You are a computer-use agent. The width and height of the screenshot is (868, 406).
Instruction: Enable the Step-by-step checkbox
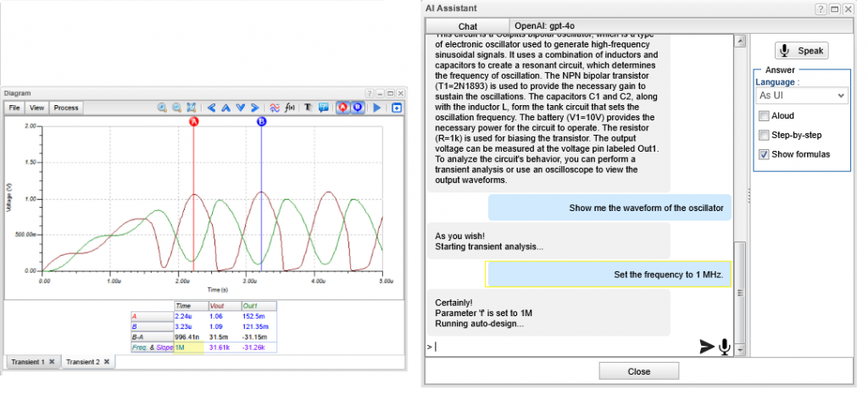tap(764, 135)
